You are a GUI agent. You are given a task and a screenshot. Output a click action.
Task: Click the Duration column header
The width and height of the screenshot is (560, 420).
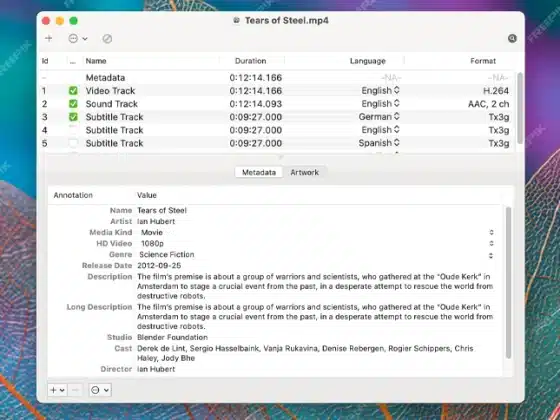tap(250, 61)
